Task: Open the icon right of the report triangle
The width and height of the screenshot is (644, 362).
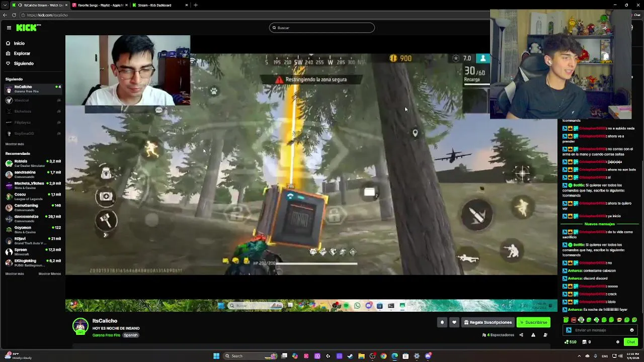Action: [545, 335]
